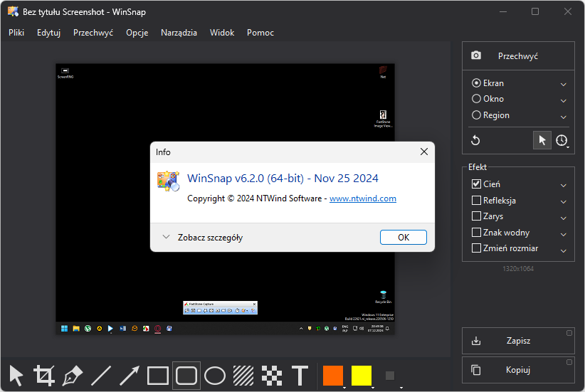Select the Pen drawing tool
The height and width of the screenshot is (392, 585).
(x=73, y=375)
